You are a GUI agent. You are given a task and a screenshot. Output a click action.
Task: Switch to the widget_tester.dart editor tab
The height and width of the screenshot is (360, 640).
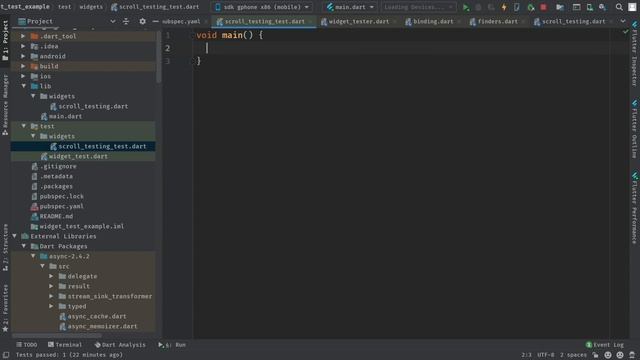tap(358, 21)
